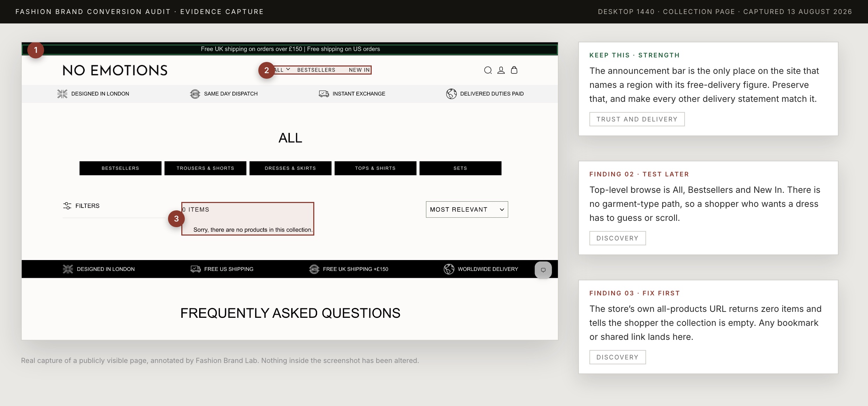Viewport: 868px width, 406px height.
Task: Click Union Jack icon in the black footer bar
Action: (x=68, y=269)
